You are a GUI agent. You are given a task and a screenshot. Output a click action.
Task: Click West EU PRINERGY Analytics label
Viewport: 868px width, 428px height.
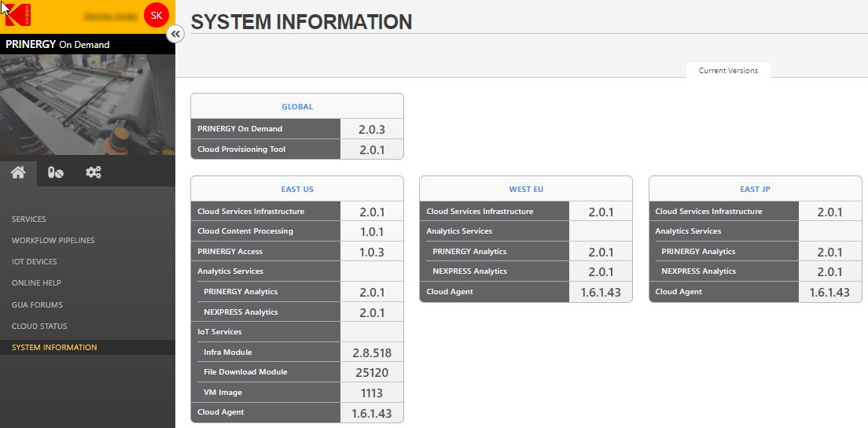469,252
